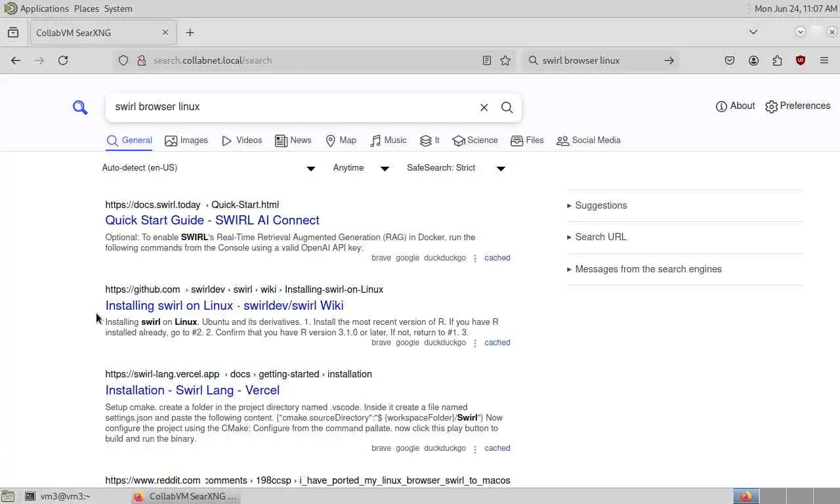The width and height of the screenshot is (840, 504).
Task: Open cached link for Quick Start Guide result
Action: click(x=497, y=258)
